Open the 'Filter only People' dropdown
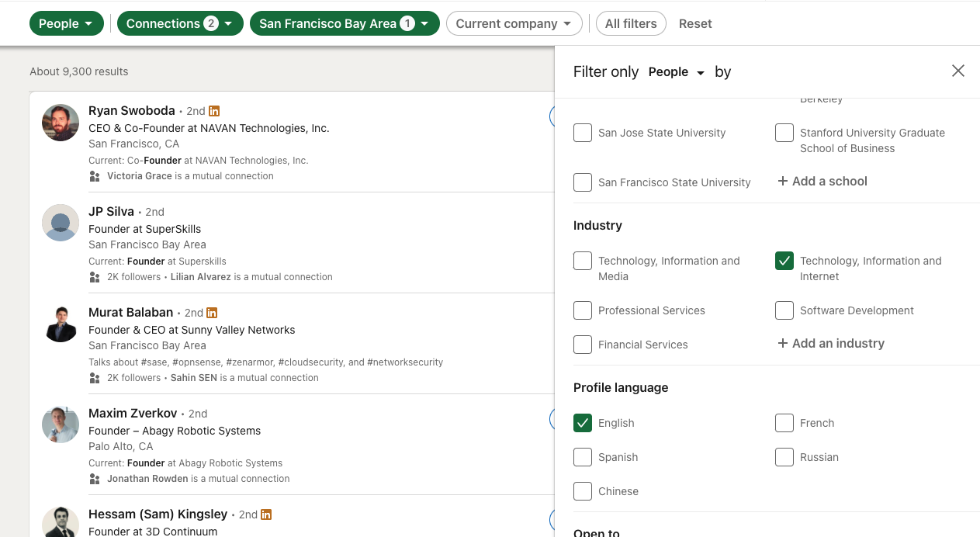 click(x=677, y=71)
